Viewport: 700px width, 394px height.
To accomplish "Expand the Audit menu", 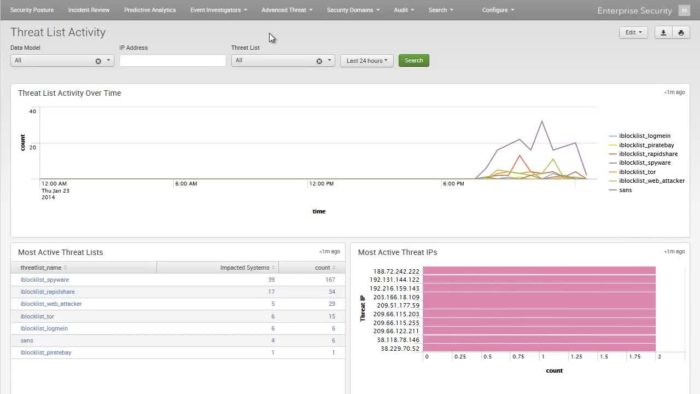I will [404, 10].
